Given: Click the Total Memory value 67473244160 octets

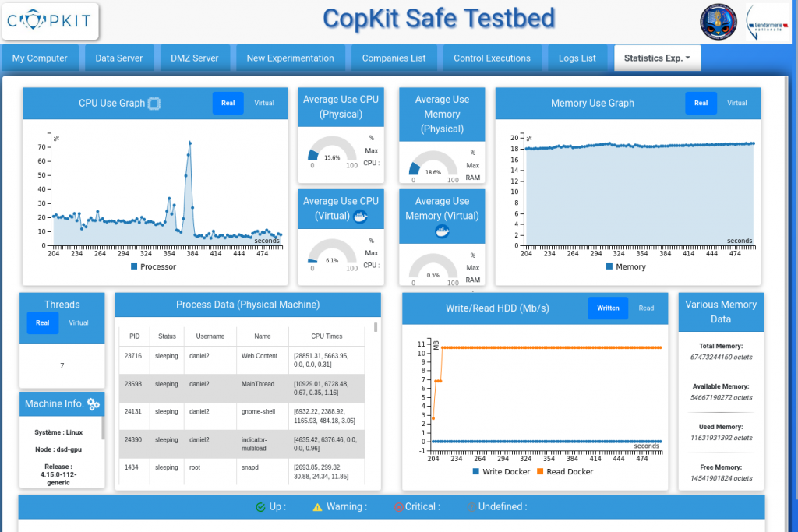Looking at the screenshot, I should click(x=721, y=357).
